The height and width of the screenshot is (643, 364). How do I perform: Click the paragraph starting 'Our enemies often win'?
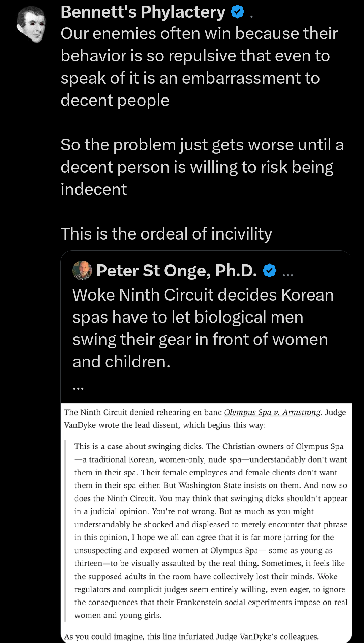[199, 66]
